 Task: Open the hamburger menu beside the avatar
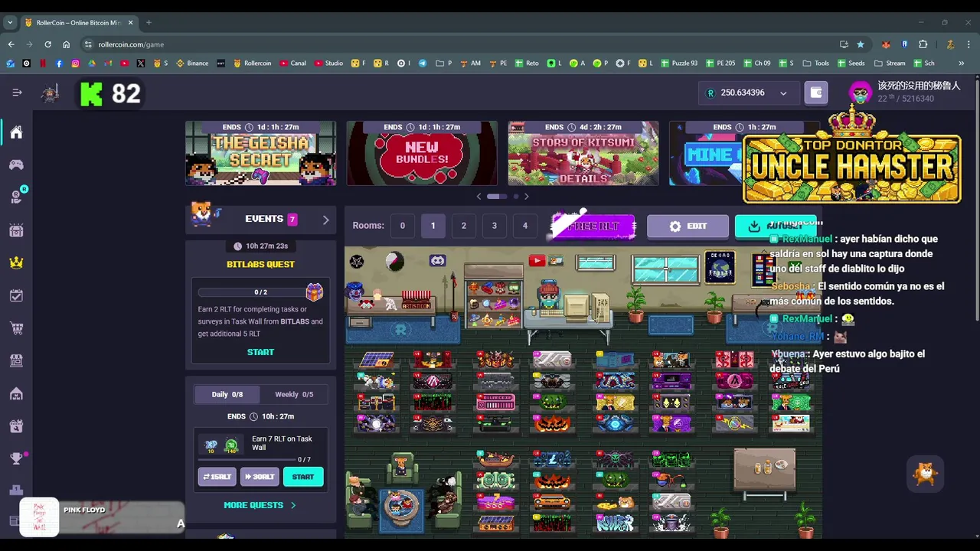tap(17, 93)
